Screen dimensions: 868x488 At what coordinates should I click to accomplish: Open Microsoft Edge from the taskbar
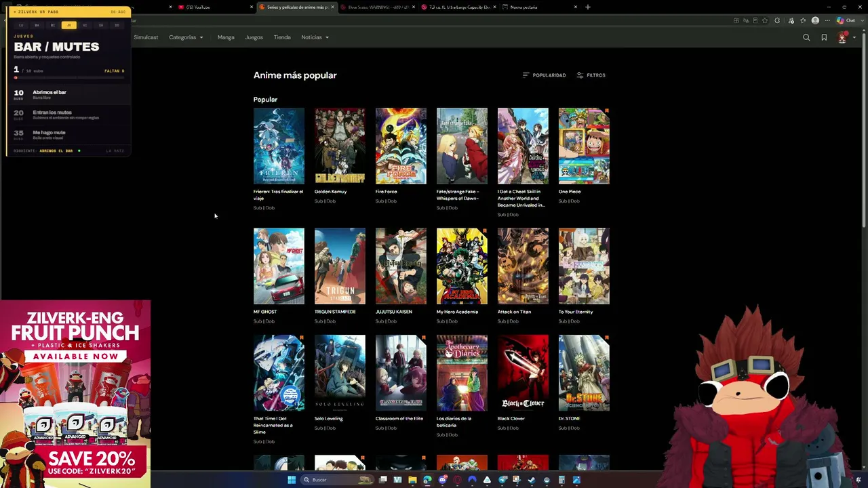pos(427,480)
